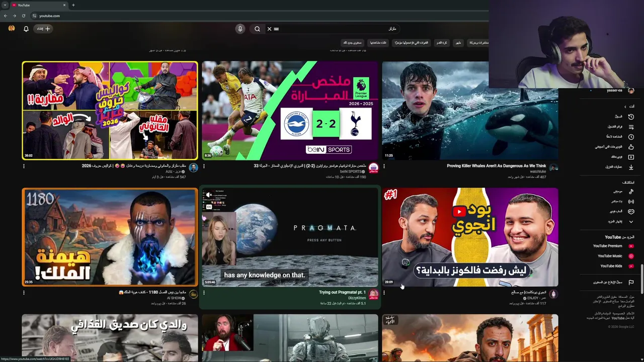Play the Killer Whales video thumbnail
Image resolution: width=644 pixels, height=362 pixels.
pyautogui.click(x=470, y=111)
